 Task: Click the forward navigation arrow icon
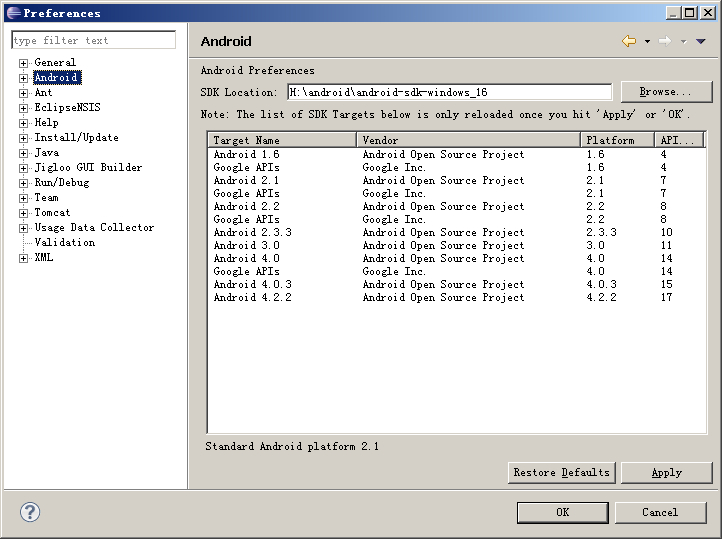pos(665,41)
